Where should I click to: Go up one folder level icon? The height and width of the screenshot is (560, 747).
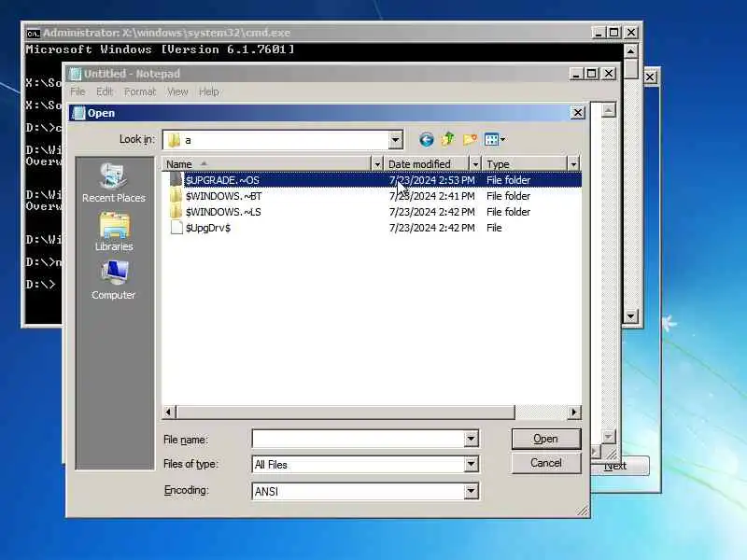pyautogui.click(x=448, y=139)
